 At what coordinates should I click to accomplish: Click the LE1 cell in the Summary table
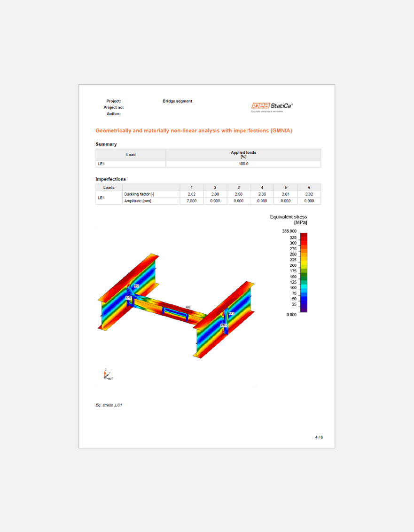click(x=131, y=164)
